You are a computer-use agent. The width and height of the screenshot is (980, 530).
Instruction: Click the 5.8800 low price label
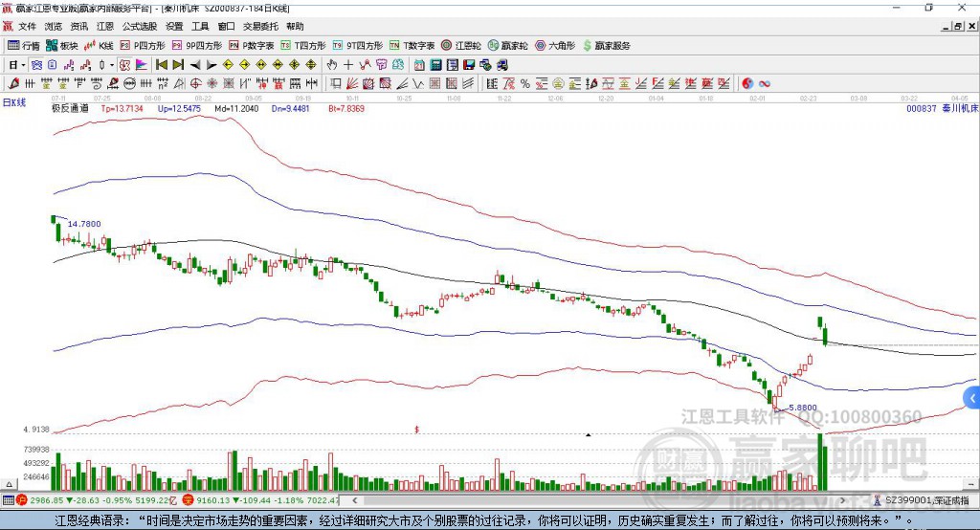[x=803, y=408]
